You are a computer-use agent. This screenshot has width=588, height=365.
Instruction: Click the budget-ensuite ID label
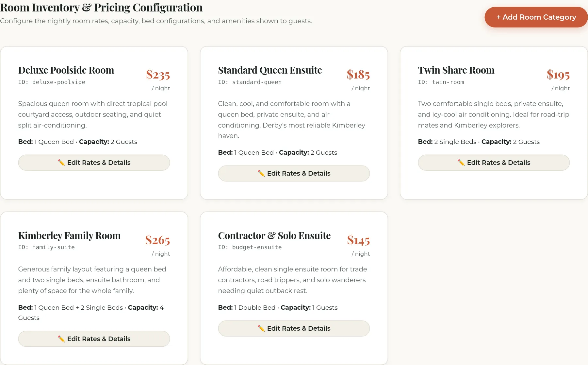click(x=250, y=247)
